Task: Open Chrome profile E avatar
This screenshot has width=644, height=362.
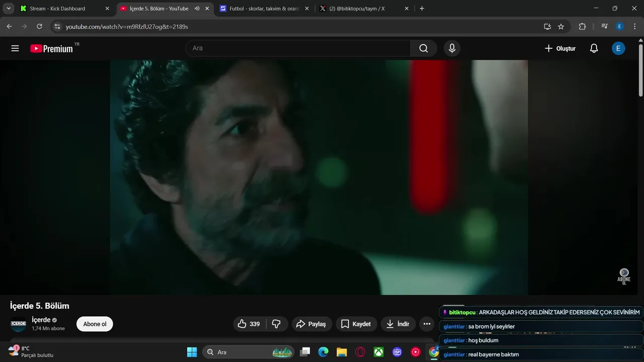Action: tap(620, 26)
